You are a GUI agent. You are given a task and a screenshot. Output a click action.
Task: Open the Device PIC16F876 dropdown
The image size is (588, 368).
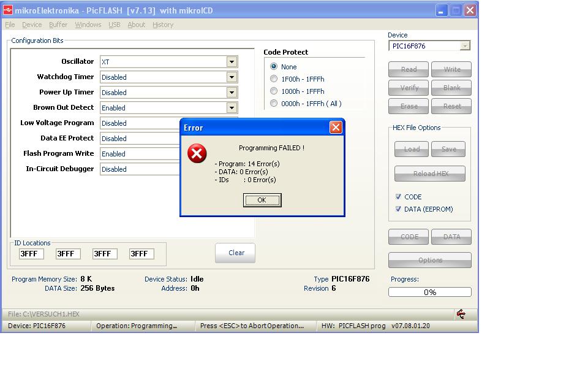click(x=465, y=46)
